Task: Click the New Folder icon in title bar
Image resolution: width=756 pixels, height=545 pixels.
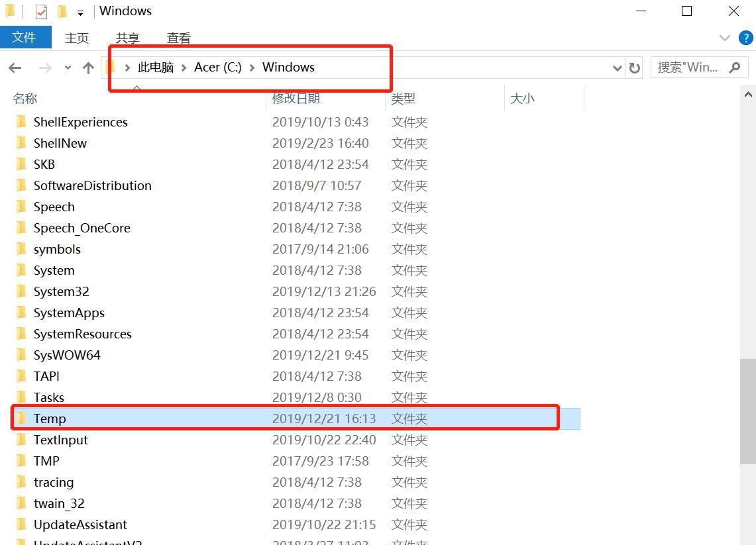Action: (x=62, y=11)
